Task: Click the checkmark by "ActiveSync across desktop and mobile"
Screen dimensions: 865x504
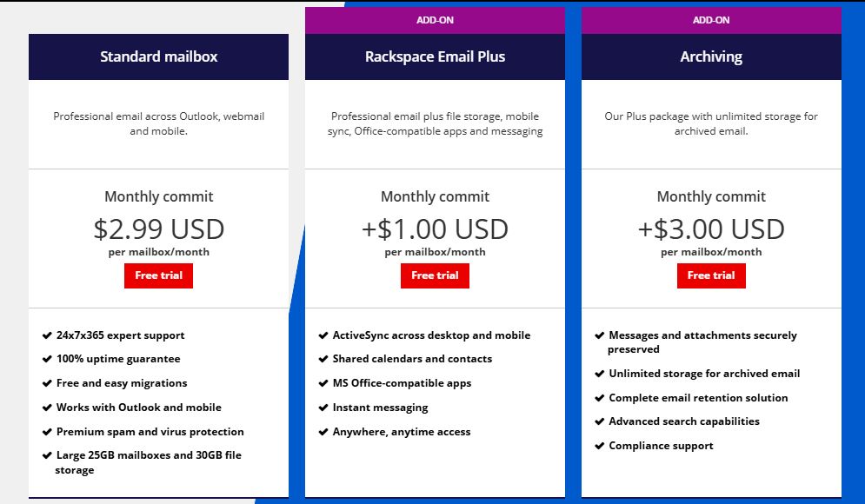Action: point(323,335)
